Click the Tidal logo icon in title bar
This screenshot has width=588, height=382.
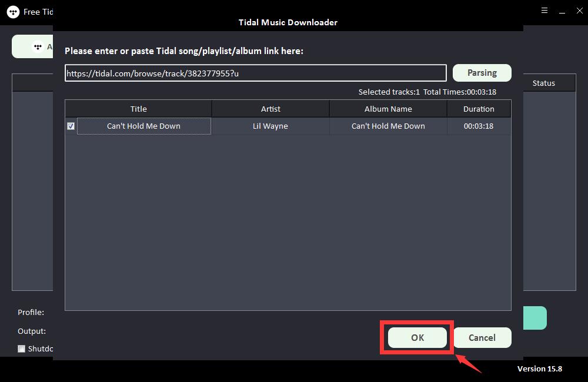pyautogui.click(x=13, y=12)
